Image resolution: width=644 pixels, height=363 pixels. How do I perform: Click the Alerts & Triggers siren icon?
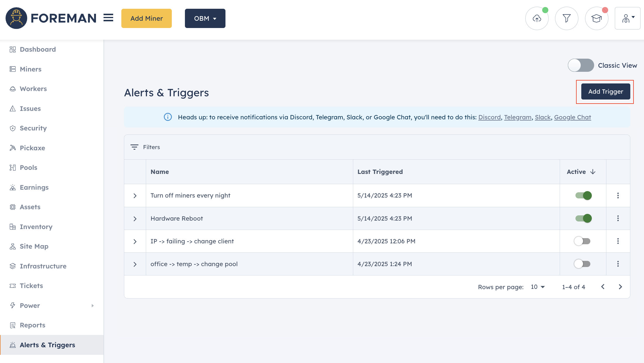(x=13, y=345)
